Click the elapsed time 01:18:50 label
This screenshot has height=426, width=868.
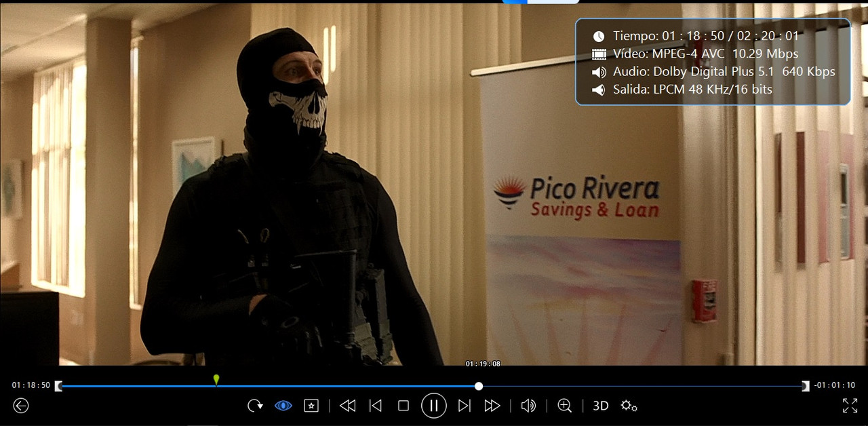tap(31, 385)
